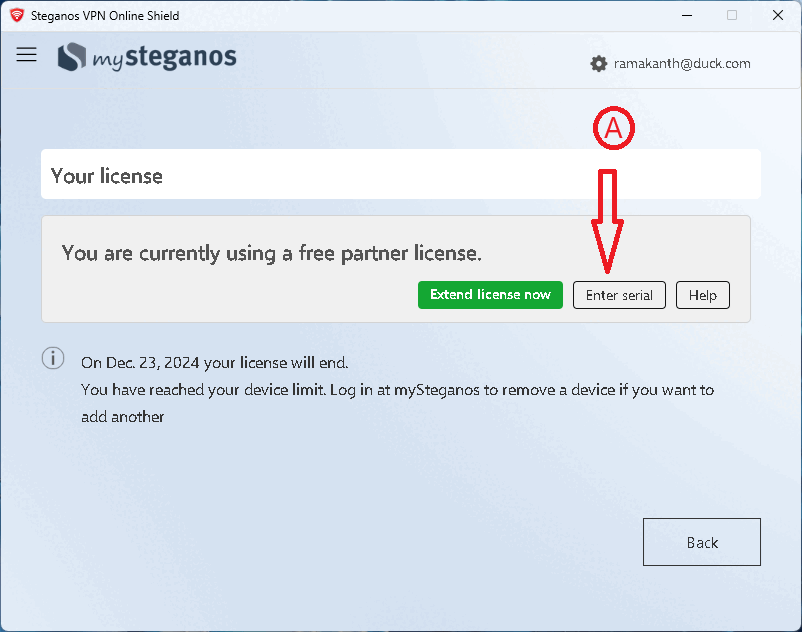This screenshot has height=632, width=802.
Task: Select the free partner license message
Action: click(272, 253)
